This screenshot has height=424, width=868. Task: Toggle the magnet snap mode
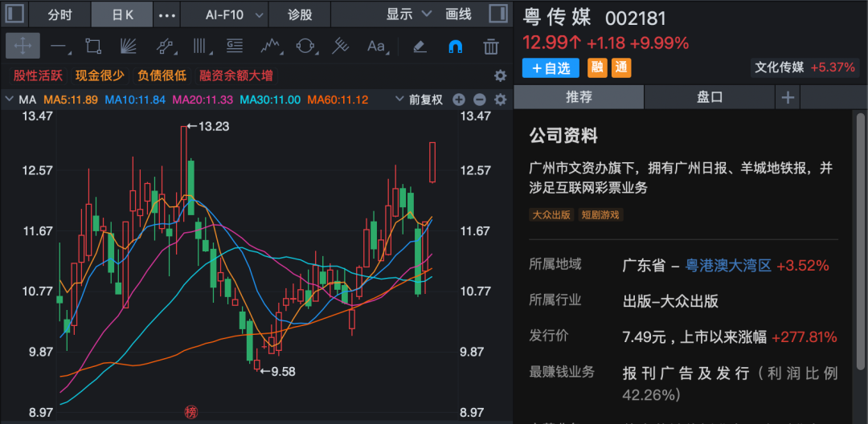455,46
